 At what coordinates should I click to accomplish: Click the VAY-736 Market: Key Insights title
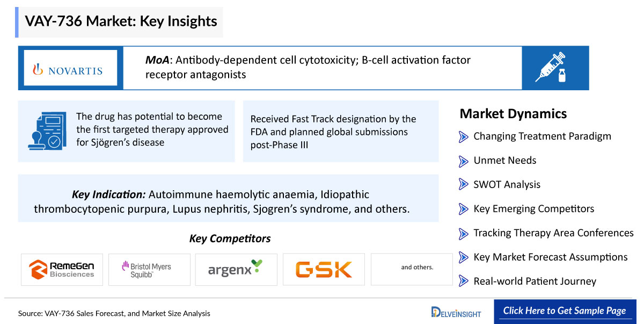pyautogui.click(x=121, y=21)
